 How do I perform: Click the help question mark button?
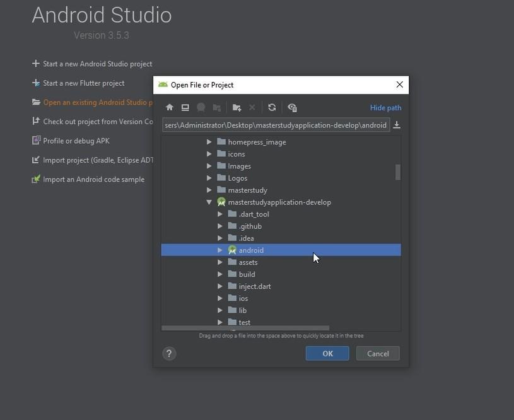click(169, 354)
